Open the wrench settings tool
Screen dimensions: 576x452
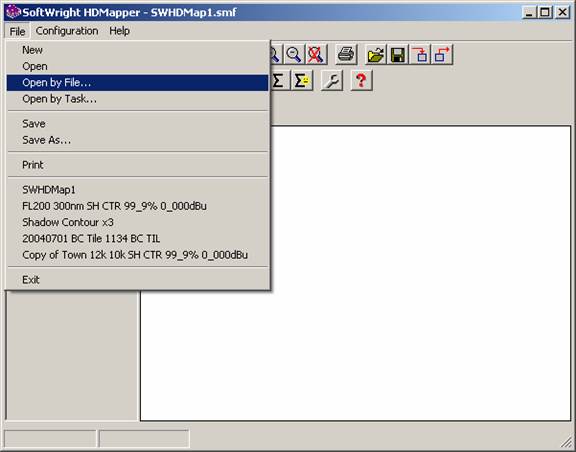click(x=332, y=80)
